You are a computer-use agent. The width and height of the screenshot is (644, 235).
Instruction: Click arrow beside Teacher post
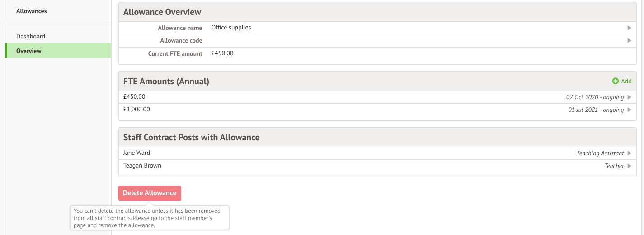point(629,166)
